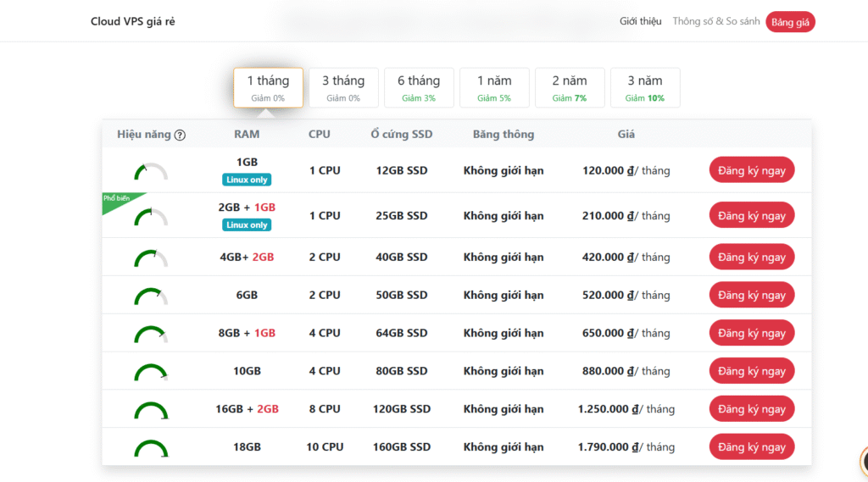Switch to 3 năm with 10% discount

[645, 87]
